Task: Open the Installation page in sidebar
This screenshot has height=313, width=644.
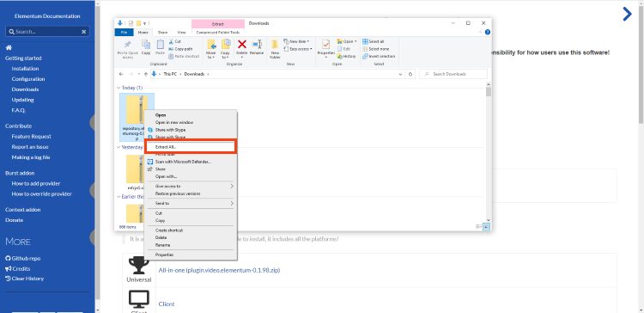Action: pyautogui.click(x=25, y=69)
